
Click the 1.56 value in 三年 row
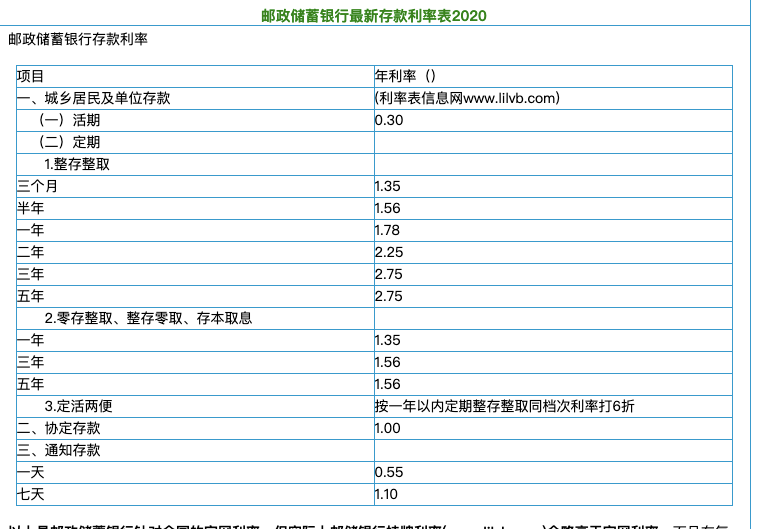(387, 362)
